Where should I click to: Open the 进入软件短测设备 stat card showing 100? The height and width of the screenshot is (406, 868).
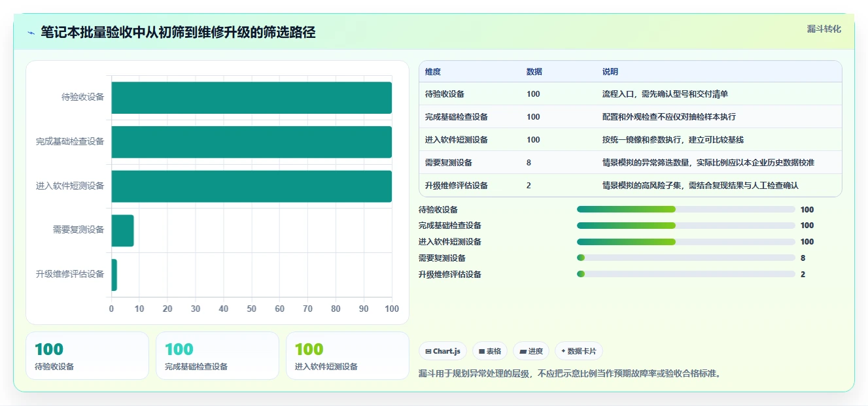347,356
